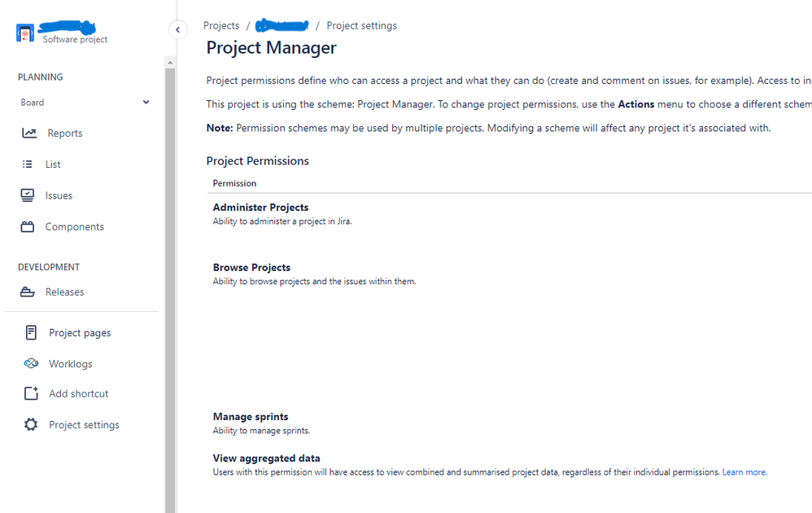
Task: Click the Add shortcut plus icon
Action: coord(31,393)
